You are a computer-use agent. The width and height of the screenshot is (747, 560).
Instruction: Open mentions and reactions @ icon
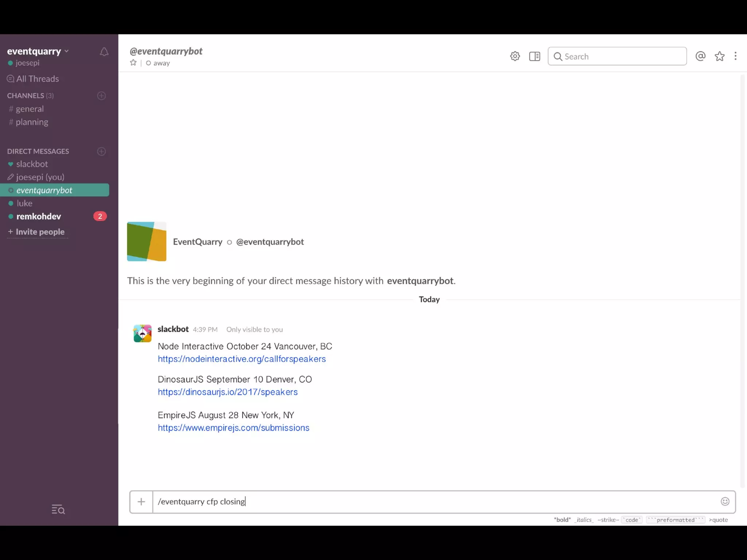tap(700, 56)
